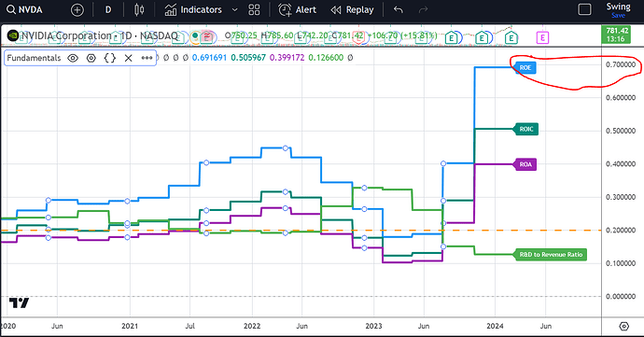Click the add symbol plus icon
Viewport: 644px width, 337px height.
(77, 10)
